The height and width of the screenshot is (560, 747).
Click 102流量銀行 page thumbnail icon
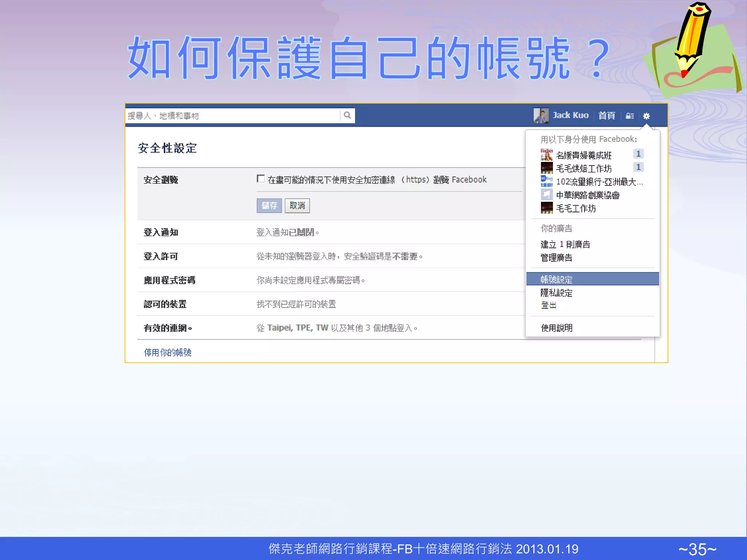click(x=547, y=181)
